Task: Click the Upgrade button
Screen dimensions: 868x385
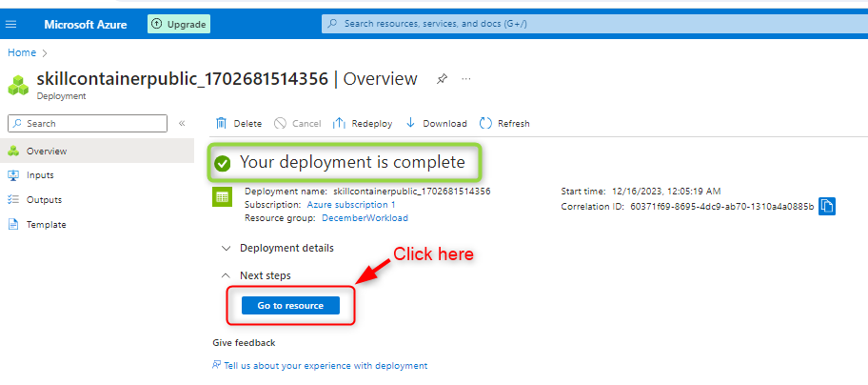Action: 179,25
